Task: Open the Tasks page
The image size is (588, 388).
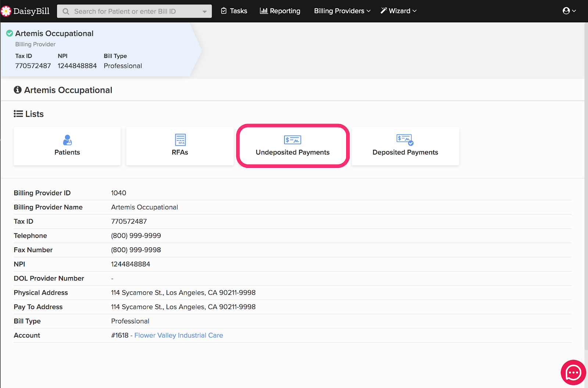Action: click(x=234, y=11)
